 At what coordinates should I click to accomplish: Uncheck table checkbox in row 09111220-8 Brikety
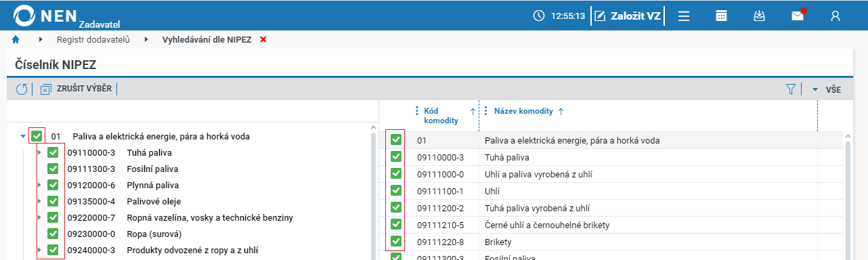396,241
